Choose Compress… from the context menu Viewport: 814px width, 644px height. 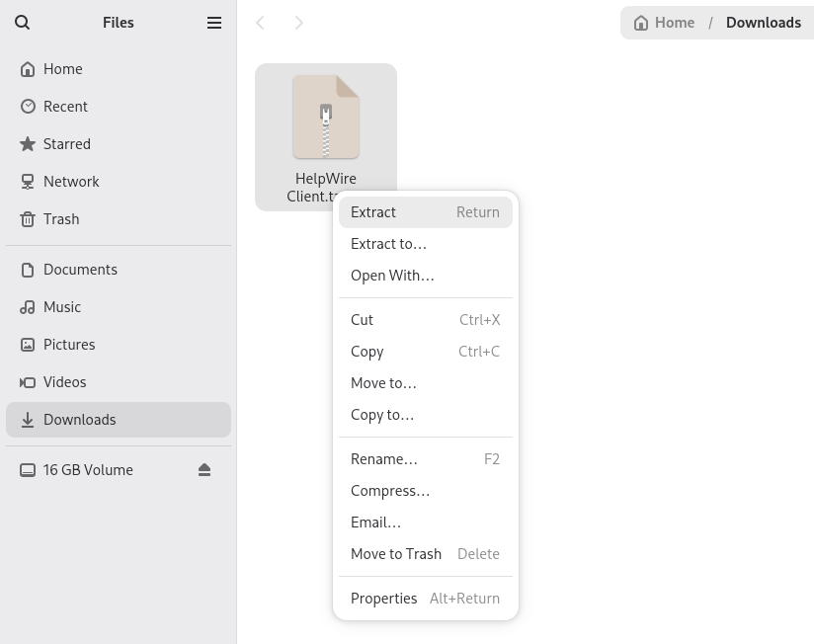tap(426, 491)
